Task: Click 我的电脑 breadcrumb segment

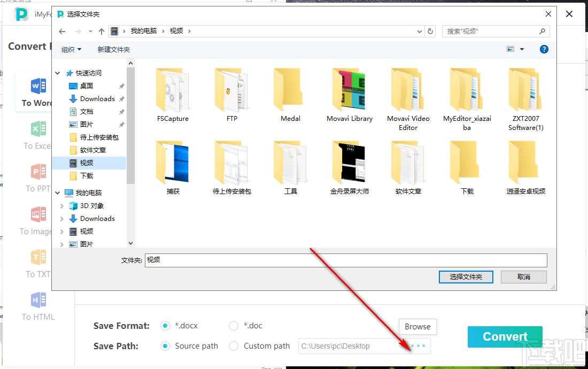Action: pos(144,31)
